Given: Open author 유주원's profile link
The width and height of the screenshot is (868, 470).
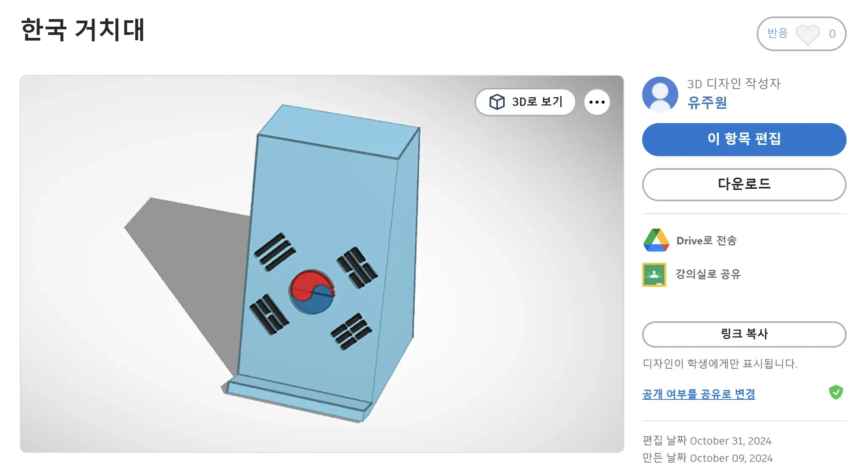Looking at the screenshot, I should pos(707,102).
